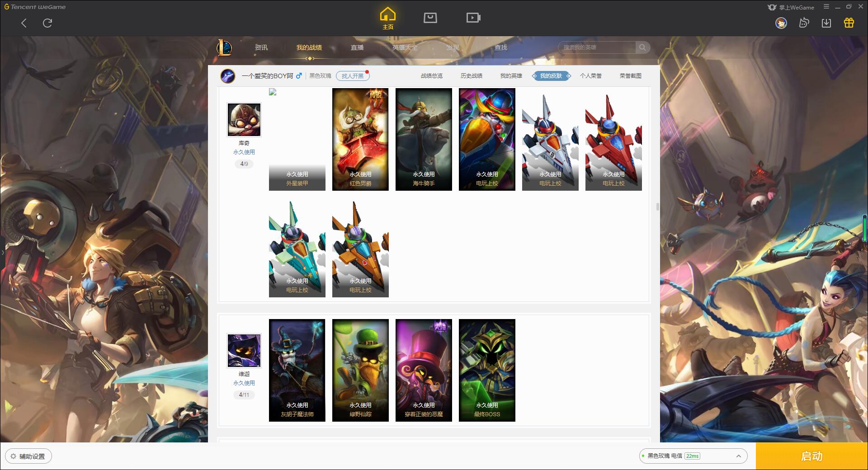The image size is (868, 470).
Task: Open the 我的英雄 sub-tab
Action: (511, 76)
